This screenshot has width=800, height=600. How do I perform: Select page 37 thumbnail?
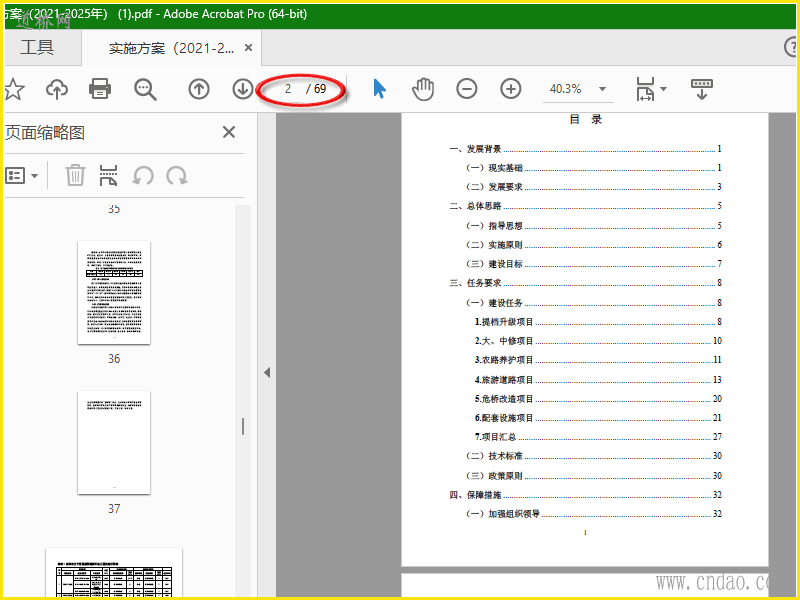click(114, 442)
